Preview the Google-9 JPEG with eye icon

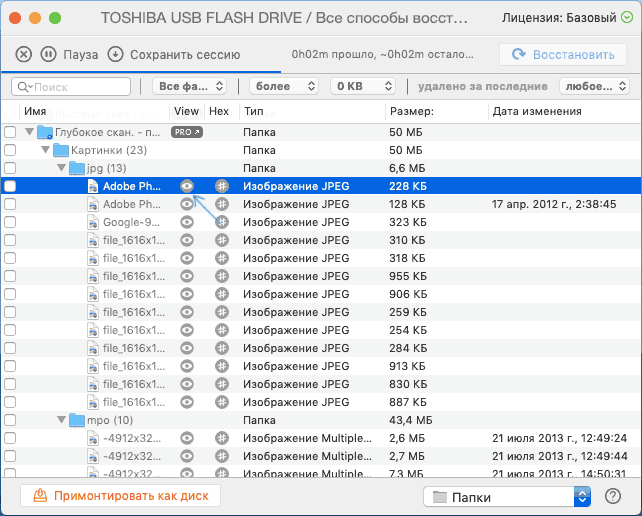(186, 222)
